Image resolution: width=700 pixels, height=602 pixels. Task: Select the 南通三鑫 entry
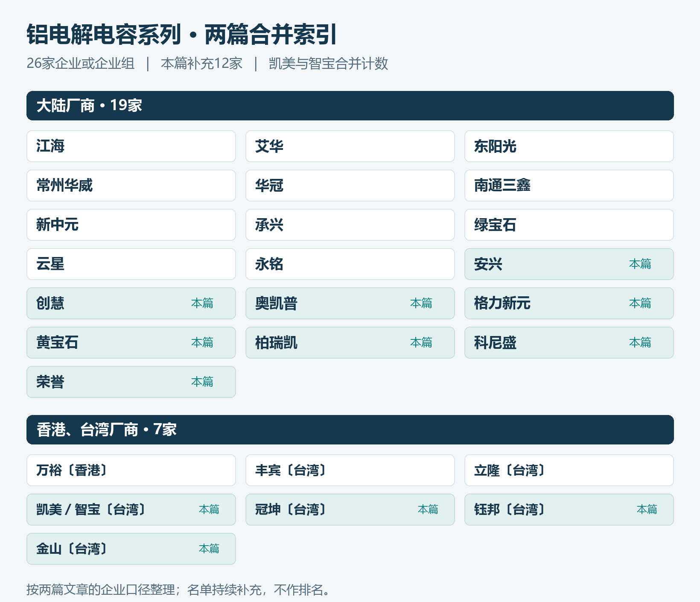point(569,185)
